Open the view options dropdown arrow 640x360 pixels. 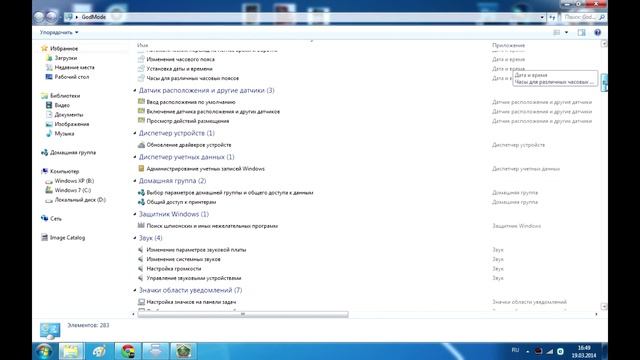(566, 32)
